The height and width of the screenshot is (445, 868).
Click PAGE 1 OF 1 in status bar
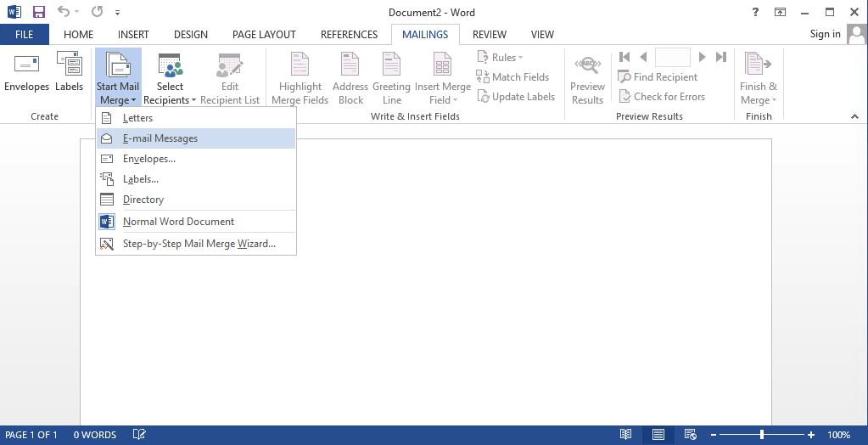pos(31,435)
